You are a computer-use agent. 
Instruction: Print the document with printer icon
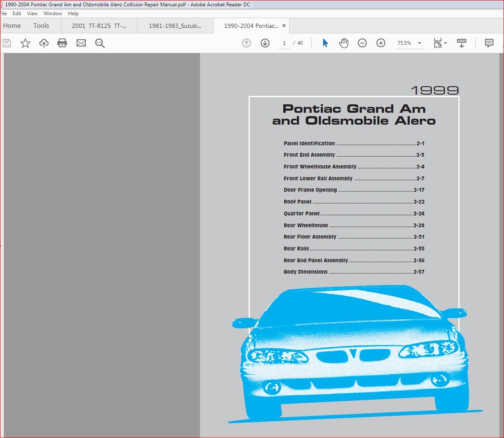point(62,43)
